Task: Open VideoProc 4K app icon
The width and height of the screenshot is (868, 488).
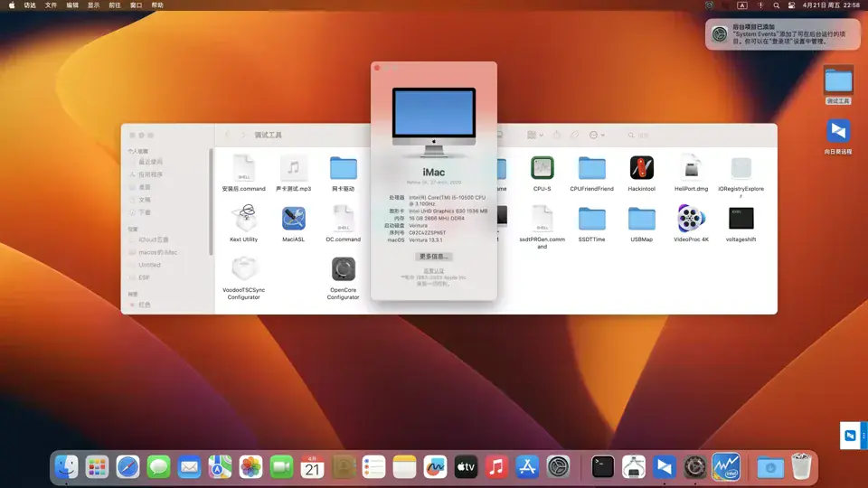Action: coord(692,219)
